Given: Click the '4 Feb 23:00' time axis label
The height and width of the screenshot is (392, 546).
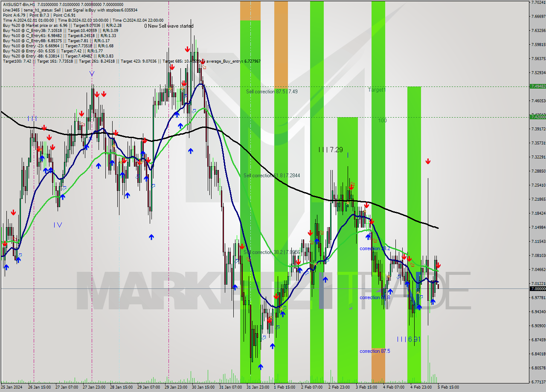Looking at the screenshot, I should (x=421, y=387).
